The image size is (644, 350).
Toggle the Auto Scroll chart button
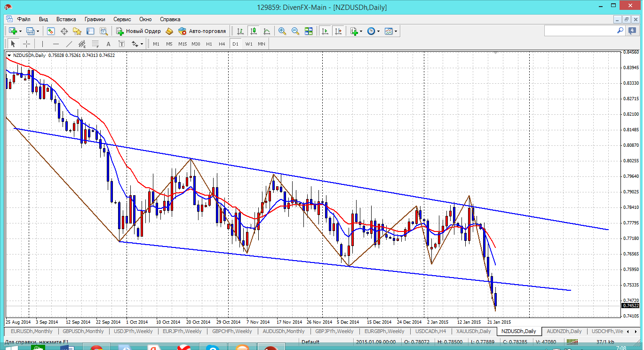325,31
